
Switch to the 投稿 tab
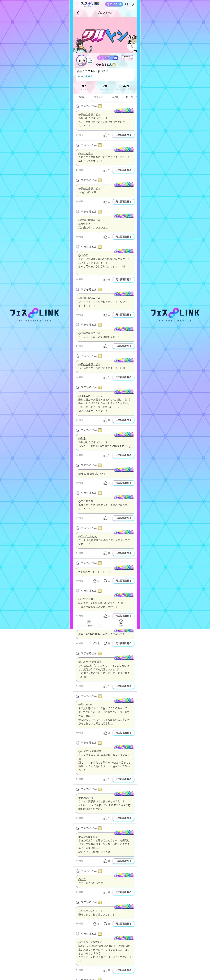pos(82,97)
